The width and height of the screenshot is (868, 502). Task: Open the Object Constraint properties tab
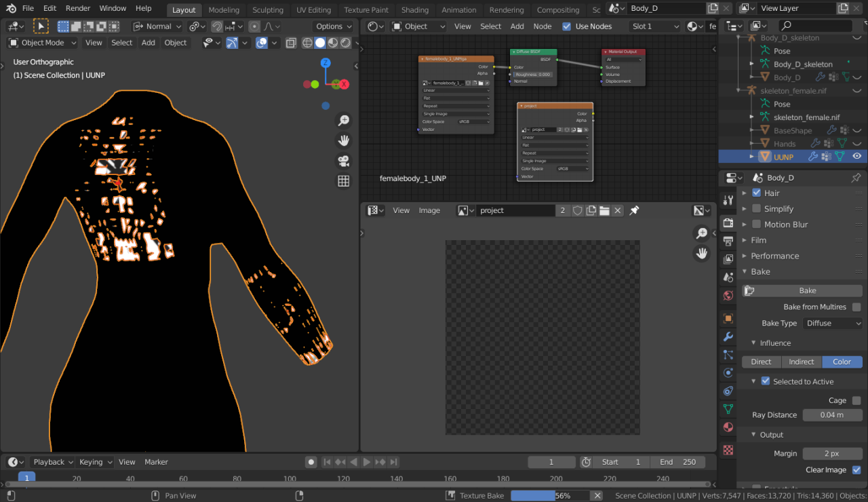(728, 391)
